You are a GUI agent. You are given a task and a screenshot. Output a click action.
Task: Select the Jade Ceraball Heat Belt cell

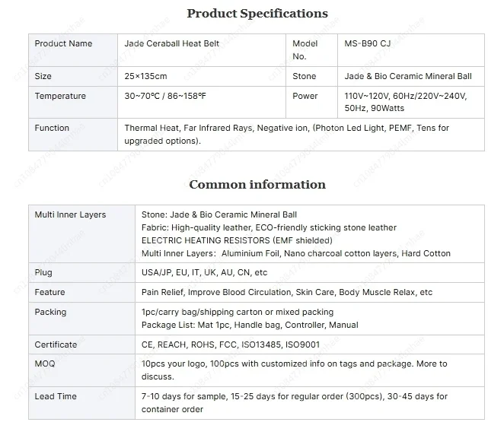pos(171,43)
